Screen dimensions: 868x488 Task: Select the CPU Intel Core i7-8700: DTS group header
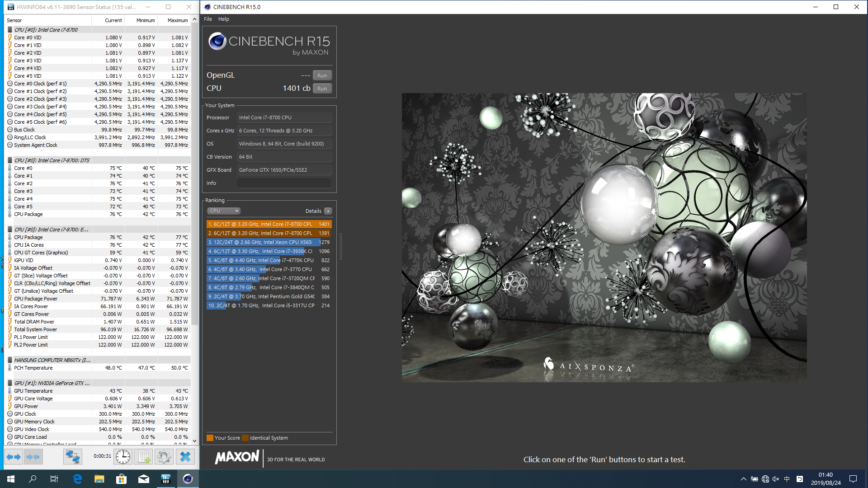[98, 160]
